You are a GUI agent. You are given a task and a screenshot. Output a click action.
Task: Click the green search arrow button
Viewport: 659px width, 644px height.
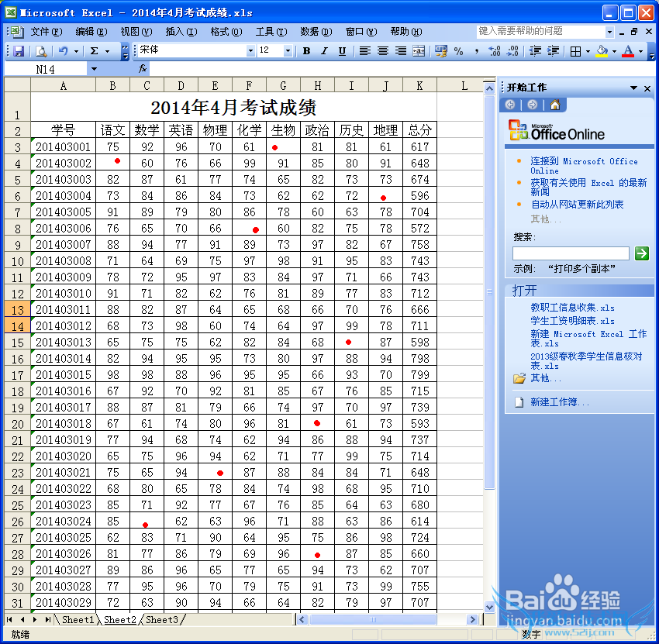point(641,253)
